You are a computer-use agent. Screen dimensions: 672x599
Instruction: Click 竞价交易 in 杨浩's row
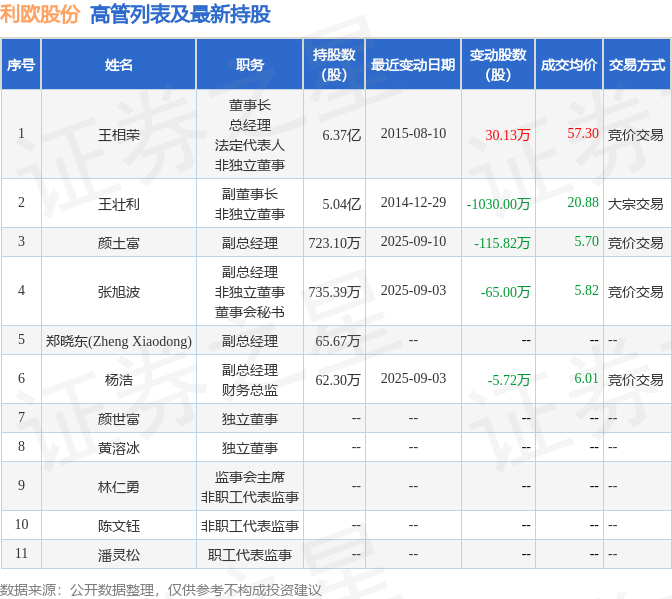tap(636, 380)
